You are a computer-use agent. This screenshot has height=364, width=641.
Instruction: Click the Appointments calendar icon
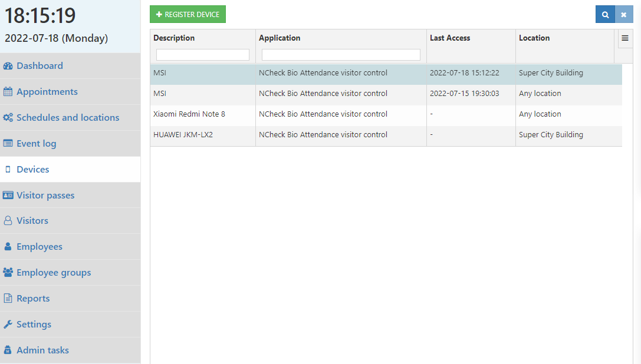8,91
